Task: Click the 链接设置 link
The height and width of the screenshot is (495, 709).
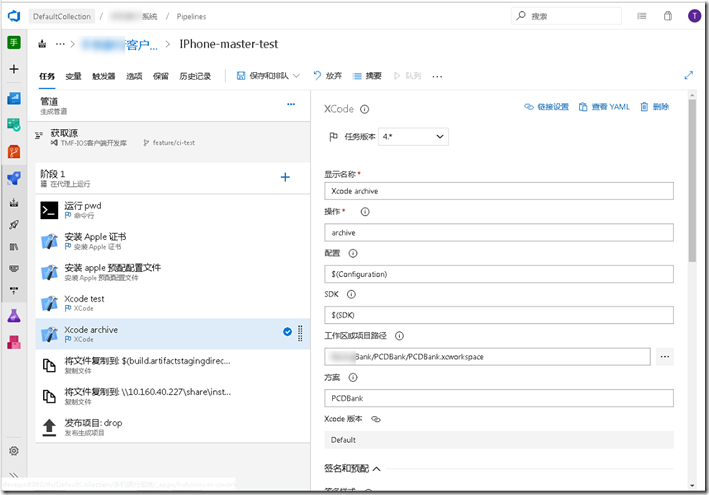Action: 546,107
